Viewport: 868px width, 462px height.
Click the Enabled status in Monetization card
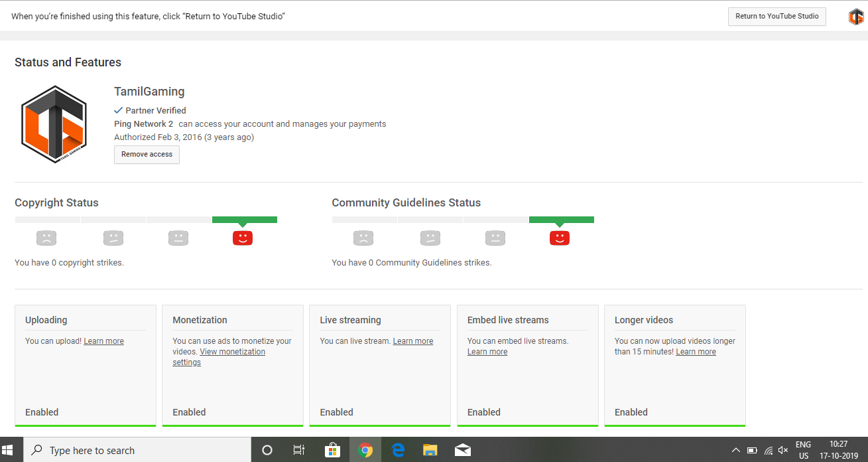click(189, 412)
